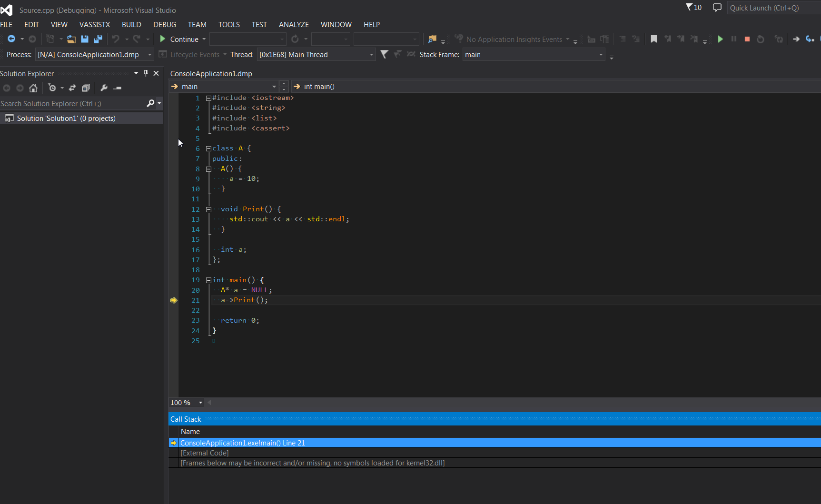This screenshot has height=504, width=821.
Task: Click the Name column header in Call Stack
Action: pyautogui.click(x=190, y=432)
